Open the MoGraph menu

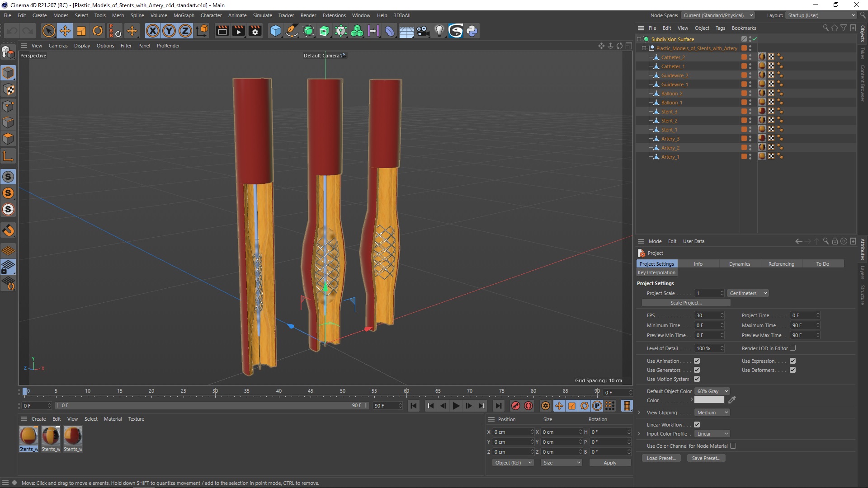tap(184, 15)
